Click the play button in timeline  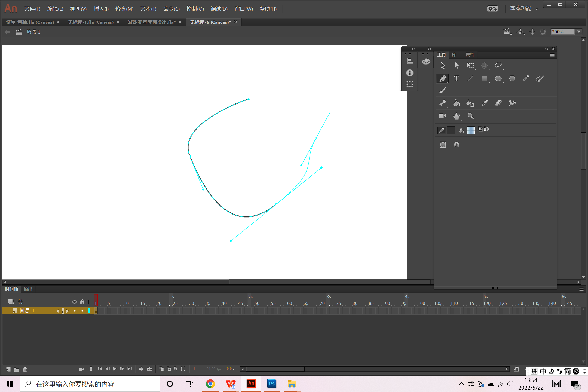(x=115, y=369)
